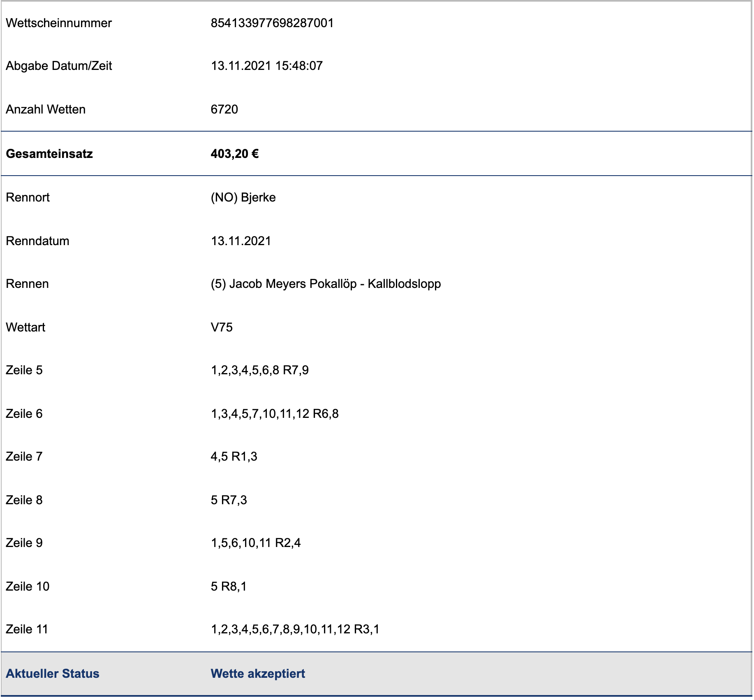Click the Rennort label
754x700 pixels.
click(x=28, y=197)
